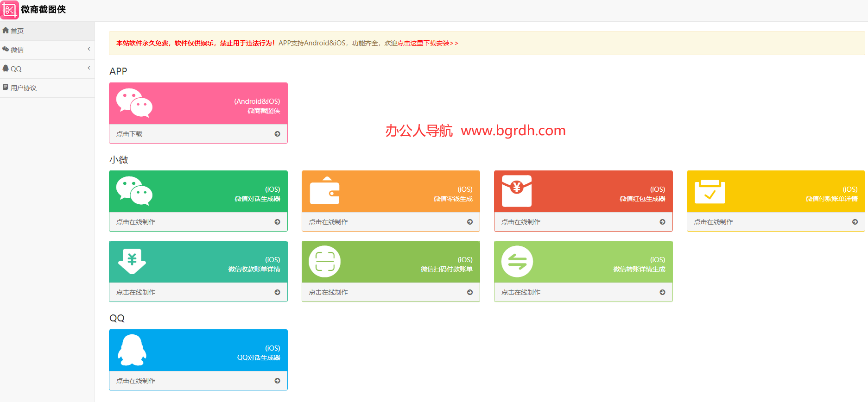Click the yen download icon on 微信收款账单详情 card
Image resolution: width=868 pixels, height=402 pixels.
coord(132,261)
